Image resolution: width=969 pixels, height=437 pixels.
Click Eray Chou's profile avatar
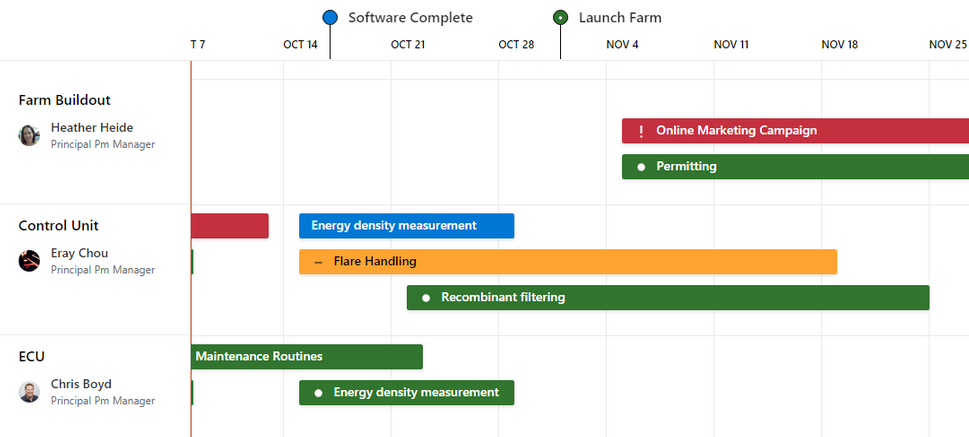(x=29, y=261)
